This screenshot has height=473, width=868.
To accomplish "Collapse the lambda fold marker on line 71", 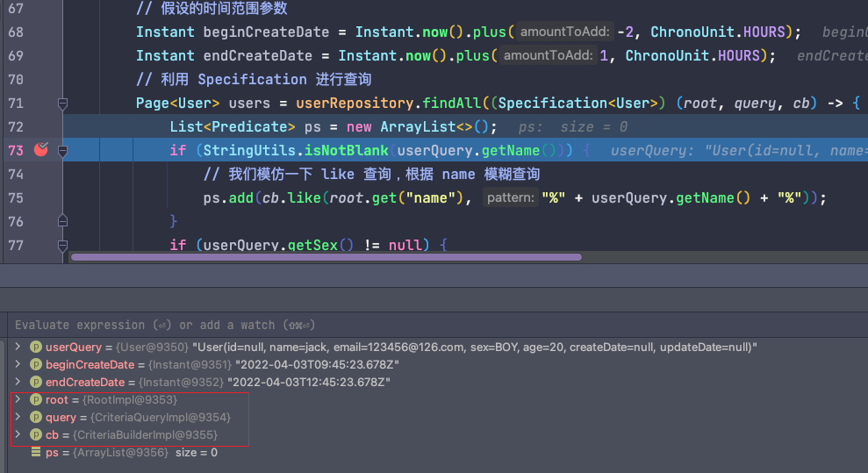I will pyautogui.click(x=62, y=104).
